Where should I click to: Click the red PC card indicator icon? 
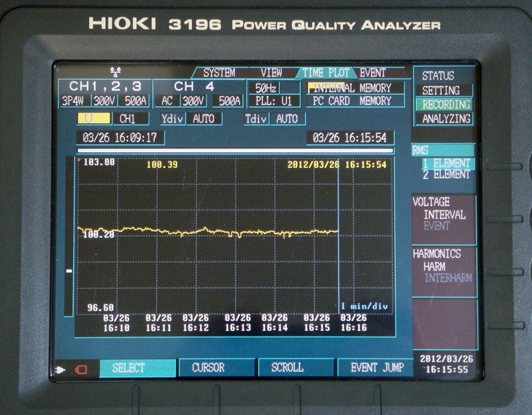tap(81, 369)
